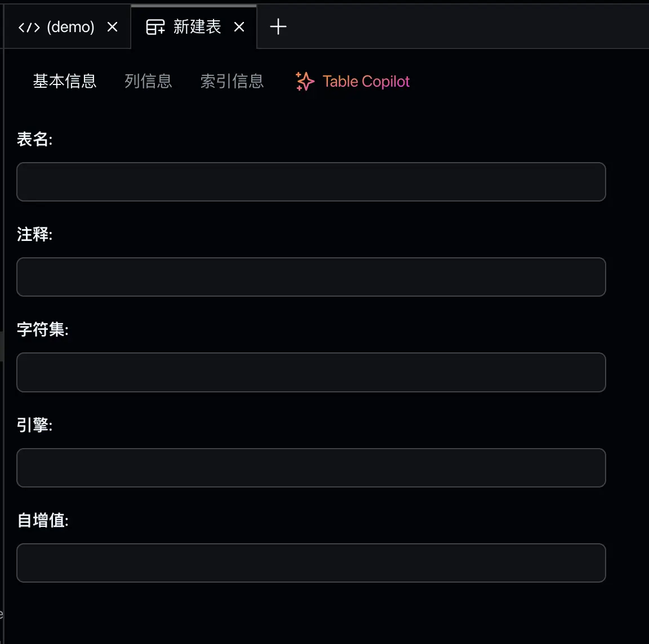Viewport: 649px width, 644px height.
Task: Click the left edge scrollbar element
Action: coord(2,346)
